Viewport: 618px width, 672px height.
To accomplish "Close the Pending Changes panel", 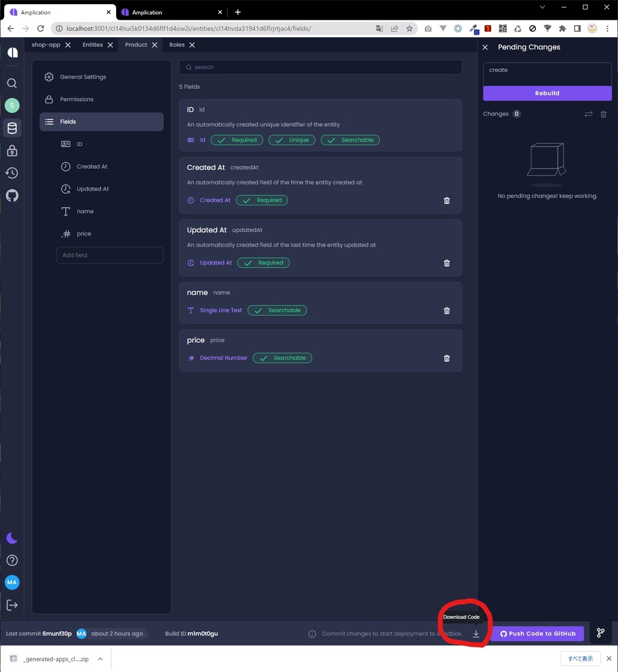I will [x=485, y=47].
